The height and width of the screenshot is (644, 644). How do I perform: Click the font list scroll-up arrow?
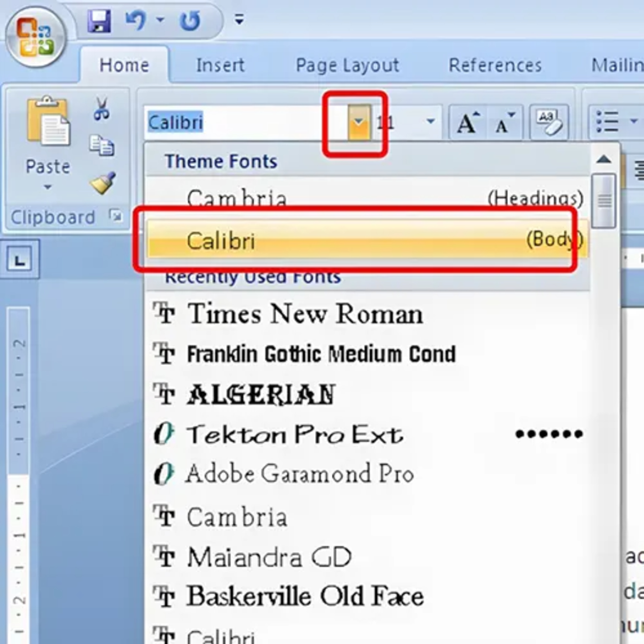pyautogui.click(x=604, y=159)
